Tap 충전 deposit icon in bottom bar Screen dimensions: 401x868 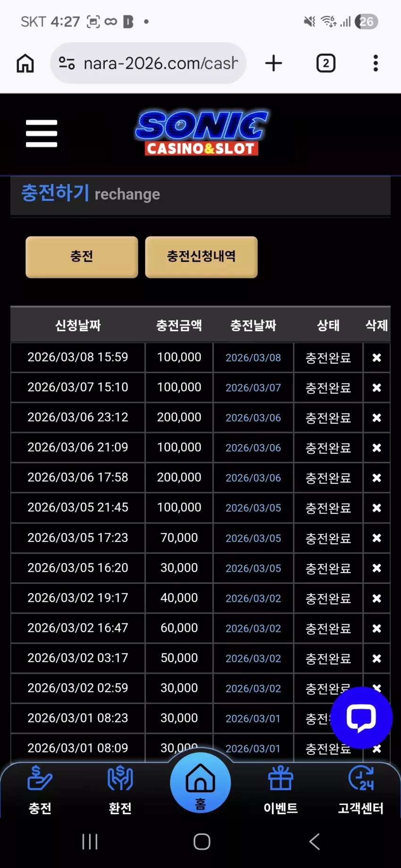[40, 789]
